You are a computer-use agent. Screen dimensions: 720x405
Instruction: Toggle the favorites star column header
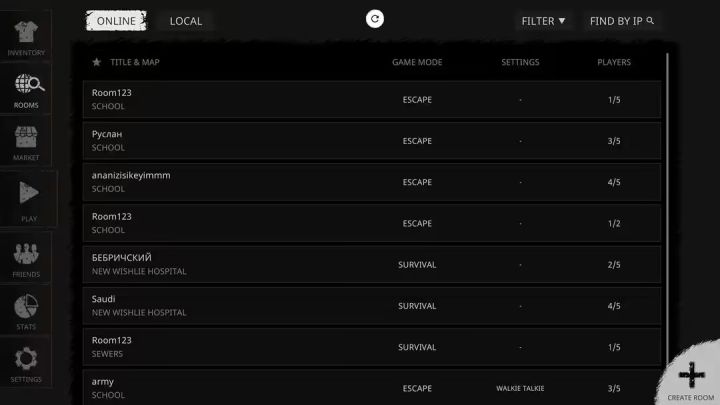pyautogui.click(x=97, y=62)
